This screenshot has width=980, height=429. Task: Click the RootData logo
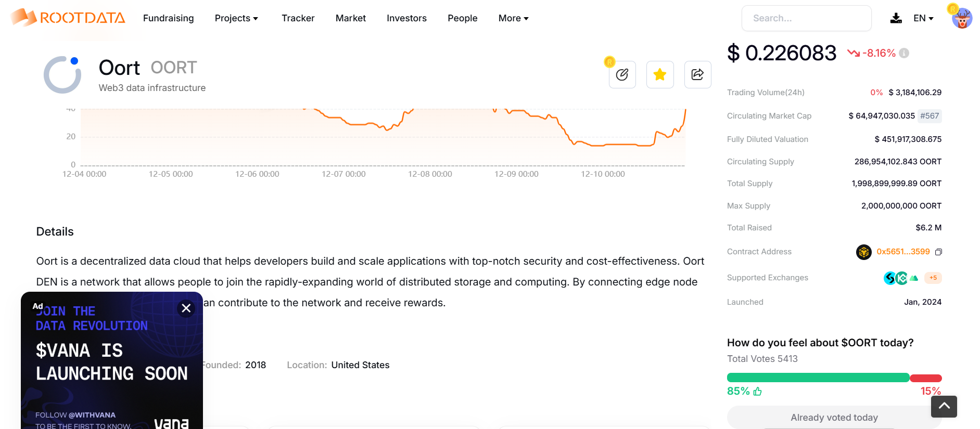(x=68, y=18)
